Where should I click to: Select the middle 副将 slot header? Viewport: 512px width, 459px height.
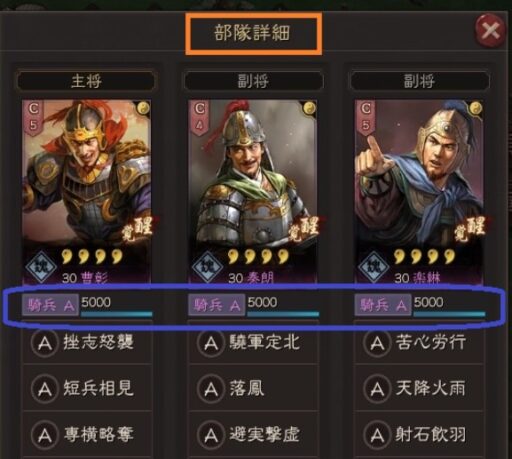tap(253, 81)
